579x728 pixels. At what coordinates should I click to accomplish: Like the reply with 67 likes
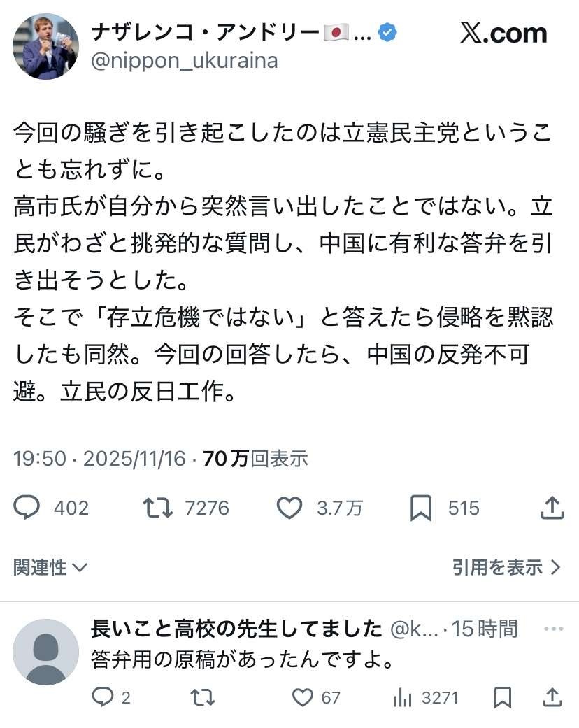click(x=302, y=697)
